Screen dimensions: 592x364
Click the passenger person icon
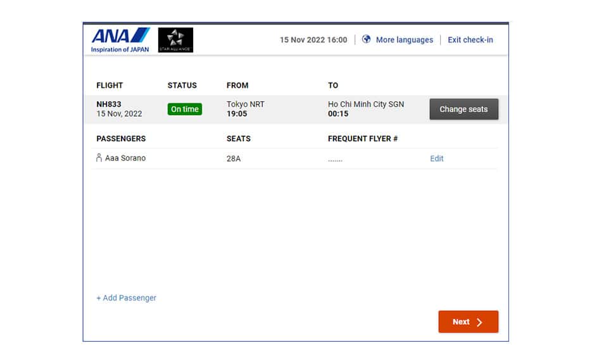[x=99, y=158]
